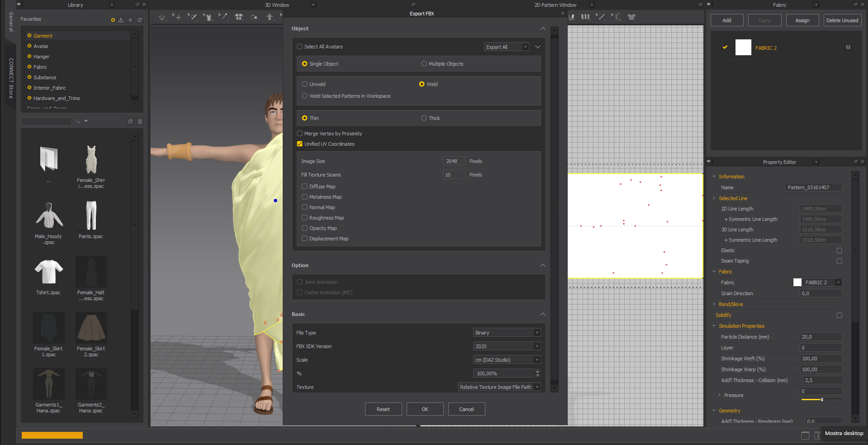Screen dimensions: 868x445
Task: Select the Pin/Tack tool in 3D toolbar
Action: click(x=223, y=17)
